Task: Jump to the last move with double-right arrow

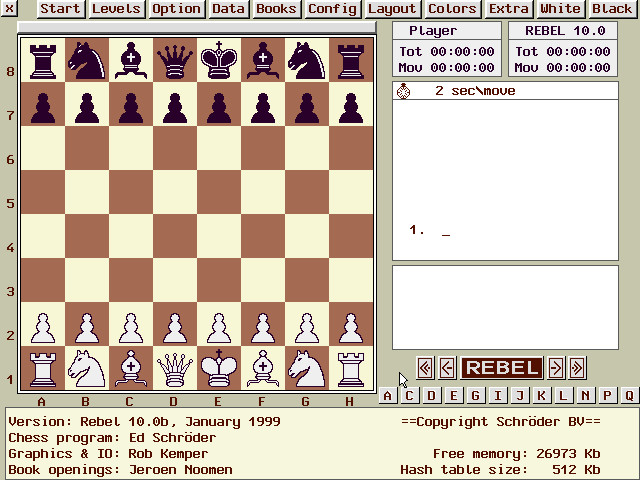Action: click(578, 368)
